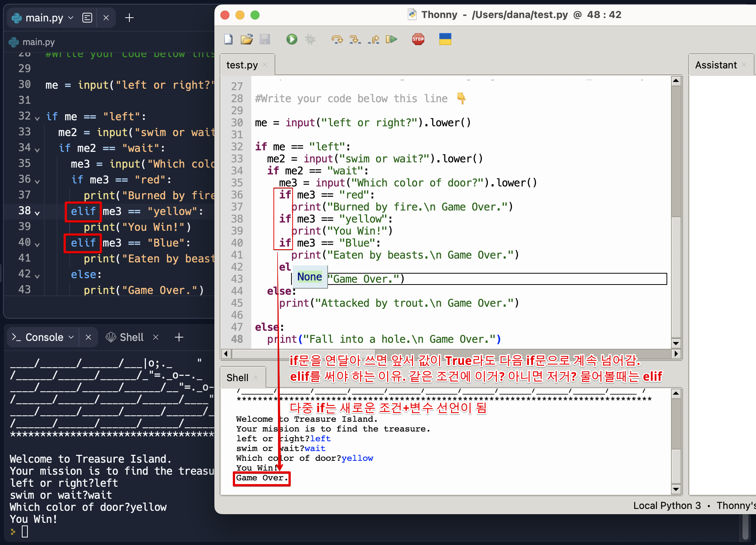Viewport: 756px width, 545px height.
Task: Click the None tooltip in the editor
Action: point(310,277)
